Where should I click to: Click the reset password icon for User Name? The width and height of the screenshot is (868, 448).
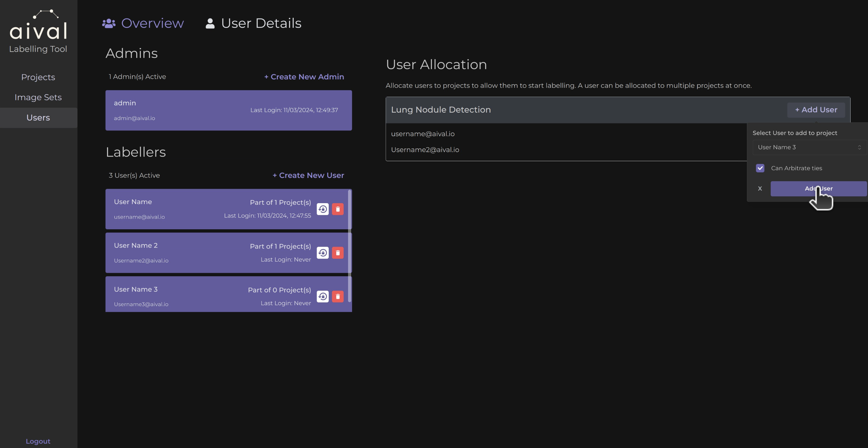(x=323, y=208)
